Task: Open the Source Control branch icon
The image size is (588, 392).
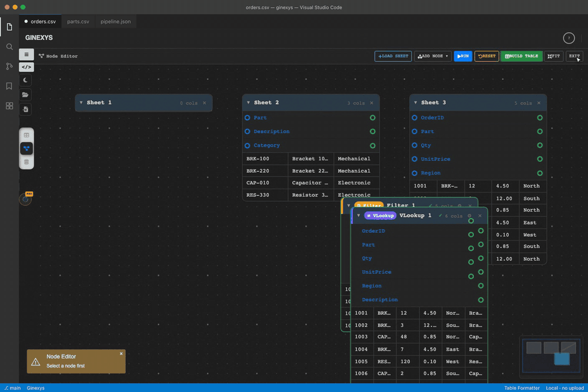Action: tap(9, 66)
